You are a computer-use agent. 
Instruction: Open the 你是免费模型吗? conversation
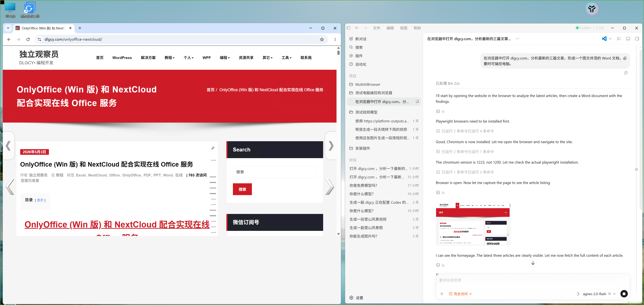pos(384,185)
